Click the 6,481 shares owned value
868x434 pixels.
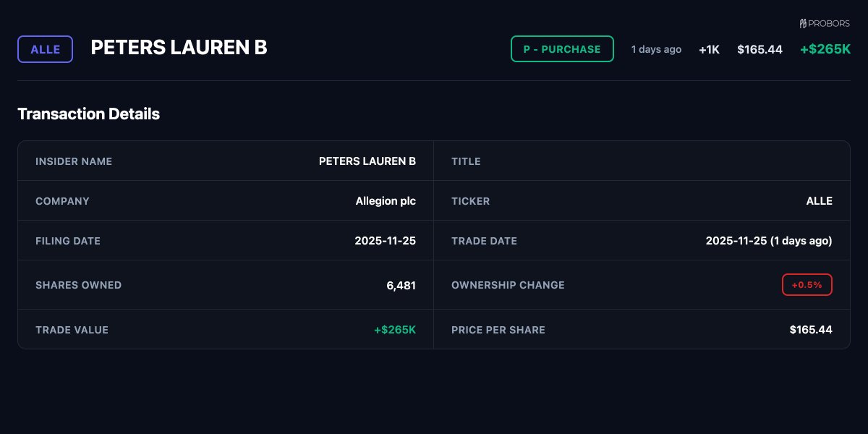tap(401, 285)
